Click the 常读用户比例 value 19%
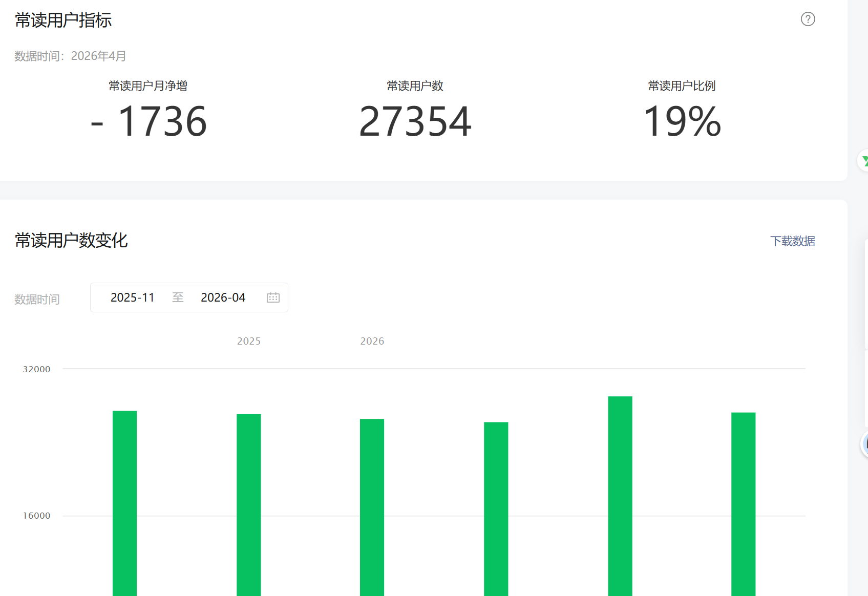The height and width of the screenshot is (596, 868). 682,122
